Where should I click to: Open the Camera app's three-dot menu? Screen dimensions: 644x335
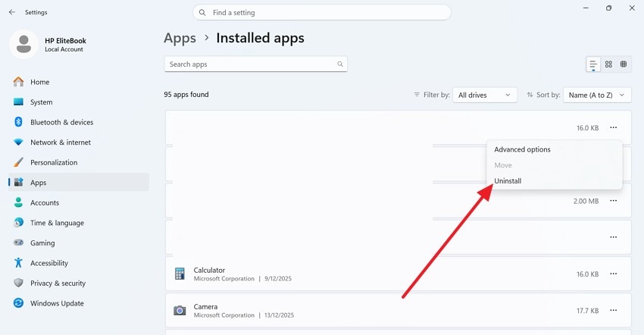tap(613, 310)
